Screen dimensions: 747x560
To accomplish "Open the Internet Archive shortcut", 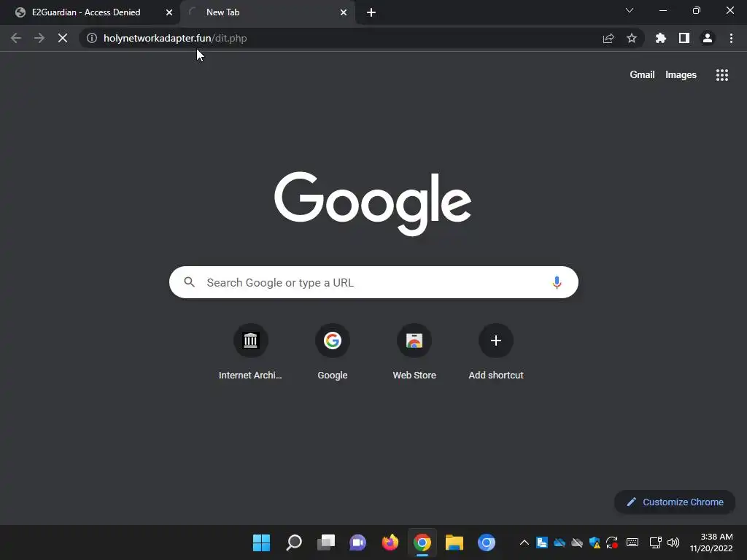I will pyautogui.click(x=251, y=352).
